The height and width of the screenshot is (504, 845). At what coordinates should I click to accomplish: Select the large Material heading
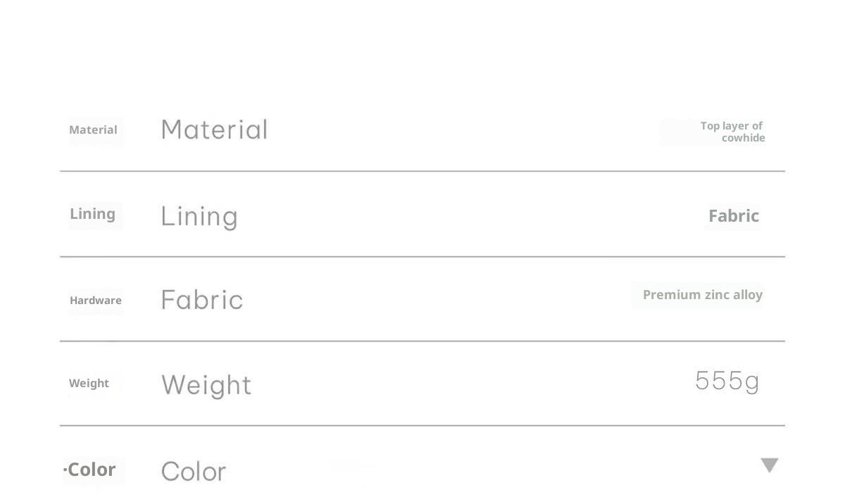pyautogui.click(x=214, y=130)
